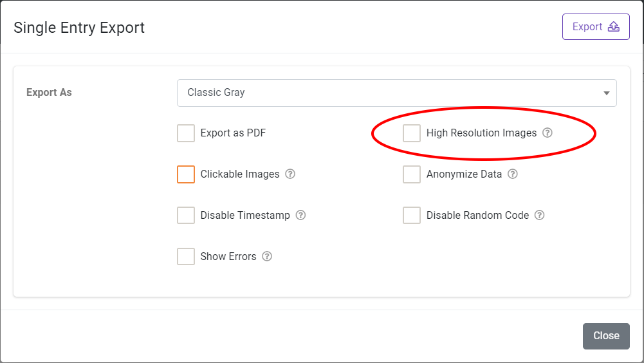Image resolution: width=644 pixels, height=363 pixels.
Task: Click the Single Entry Export dialog title
Action: tap(79, 28)
